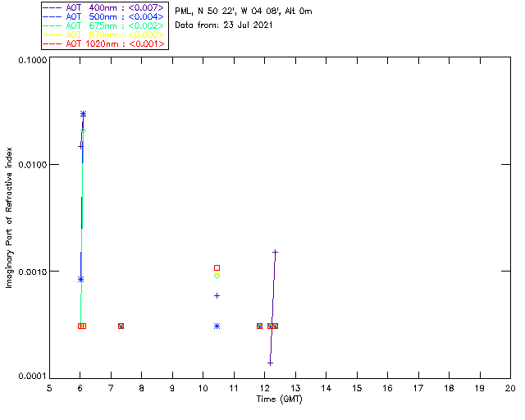Click the topmost blue asterisk near 6h
Viewport: 525px width, 420px height.
click(x=84, y=114)
